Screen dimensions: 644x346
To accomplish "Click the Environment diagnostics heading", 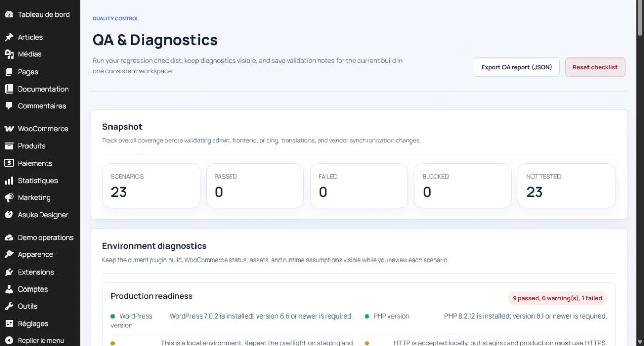I will coord(154,246).
